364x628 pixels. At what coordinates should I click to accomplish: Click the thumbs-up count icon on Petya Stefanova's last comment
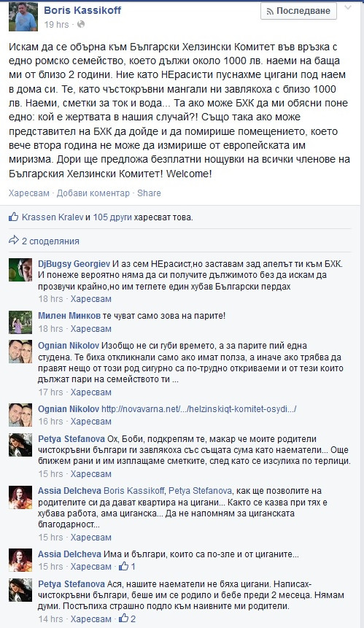(124, 619)
